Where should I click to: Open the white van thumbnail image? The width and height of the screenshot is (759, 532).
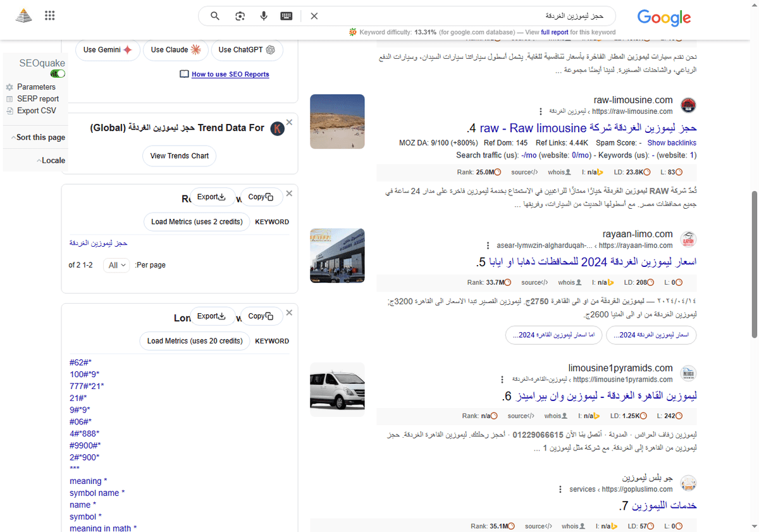coord(337,390)
